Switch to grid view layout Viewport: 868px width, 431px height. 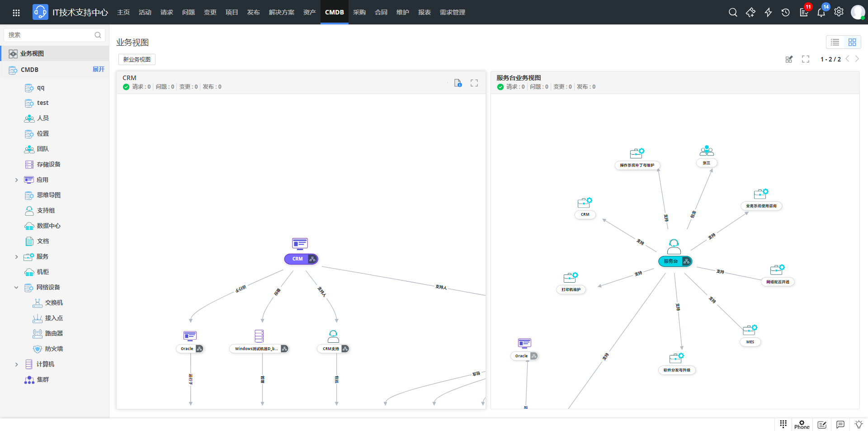(852, 42)
